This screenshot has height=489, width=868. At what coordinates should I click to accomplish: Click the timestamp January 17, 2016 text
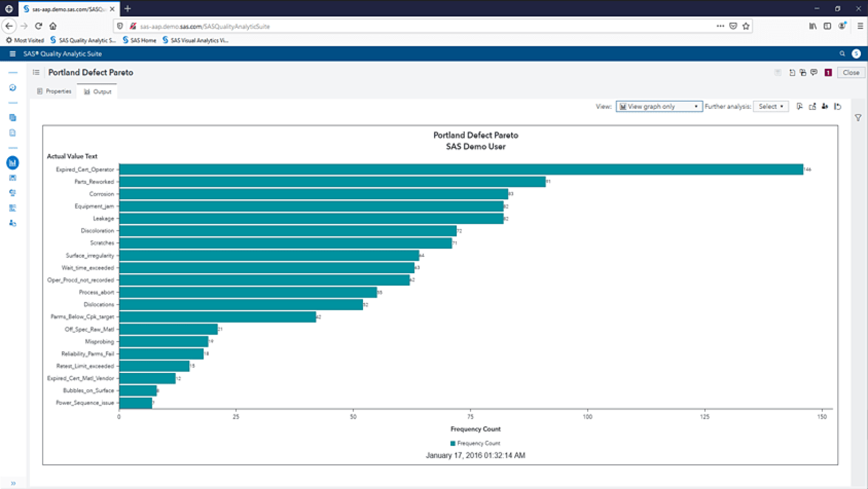(x=475, y=455)
